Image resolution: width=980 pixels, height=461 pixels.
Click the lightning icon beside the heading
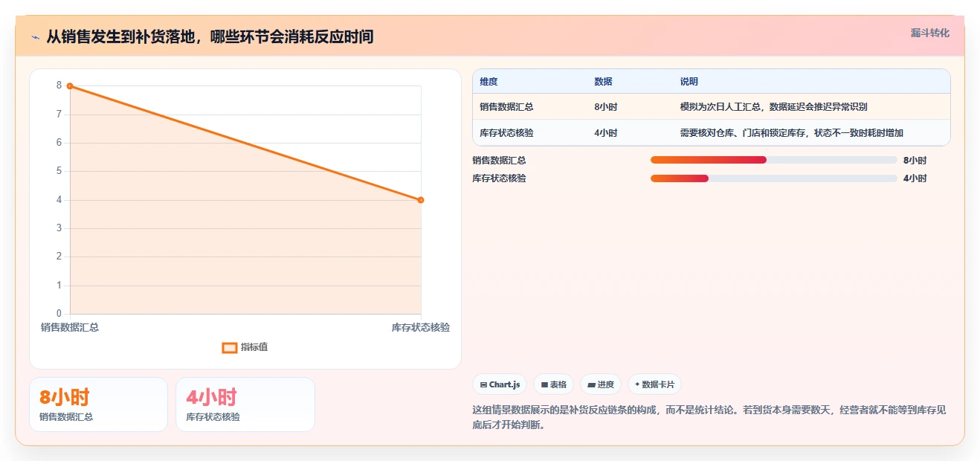tap(35, 37)
